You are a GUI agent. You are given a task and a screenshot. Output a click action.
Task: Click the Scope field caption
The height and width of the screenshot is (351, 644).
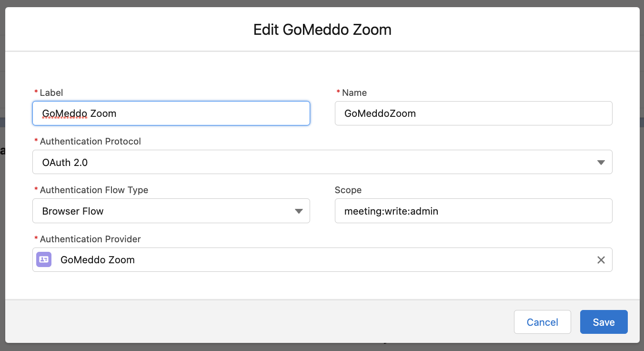coord(348,190)
